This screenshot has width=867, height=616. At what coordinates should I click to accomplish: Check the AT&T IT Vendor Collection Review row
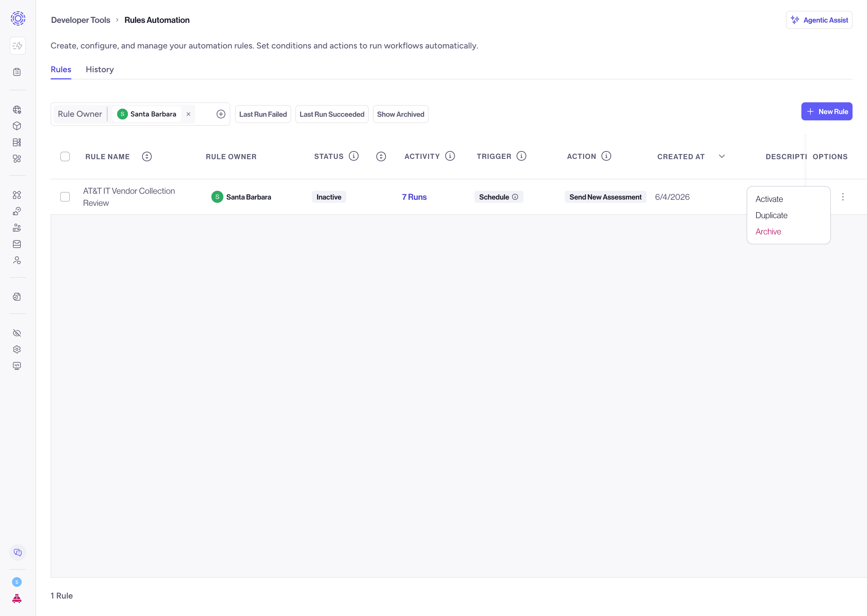click(x=65, y=197)
